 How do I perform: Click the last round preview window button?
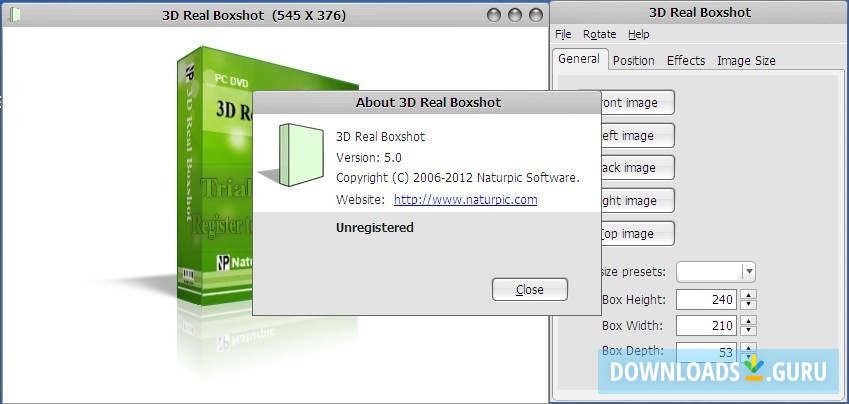535,15
